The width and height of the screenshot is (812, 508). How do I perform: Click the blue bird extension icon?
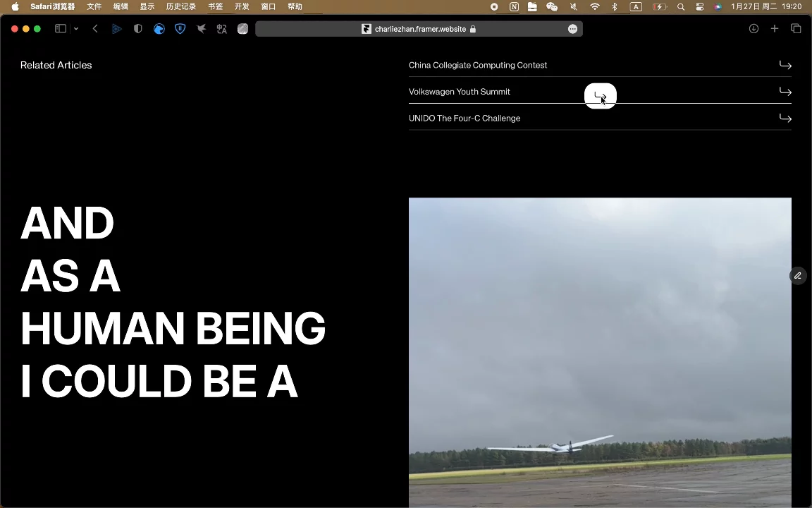point(159,29)
